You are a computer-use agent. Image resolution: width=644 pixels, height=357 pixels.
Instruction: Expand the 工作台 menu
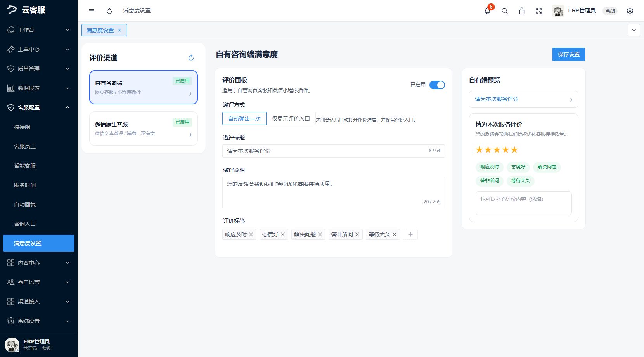click(x=39, y=30)
